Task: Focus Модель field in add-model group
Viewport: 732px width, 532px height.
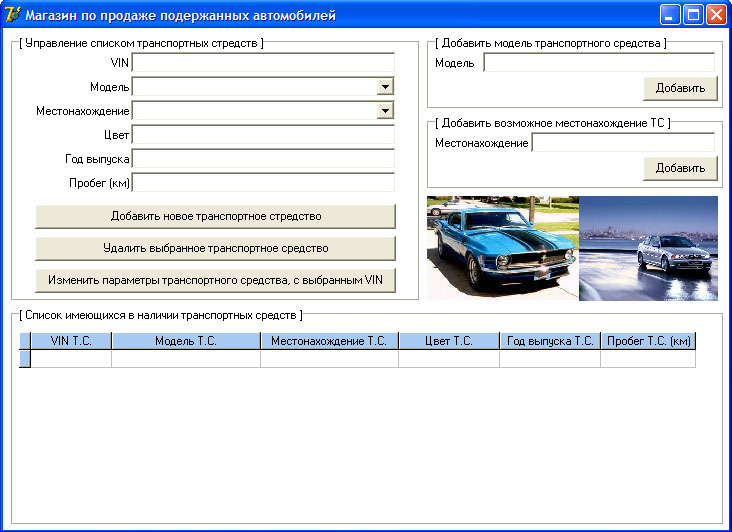Action: pyautogui.click(x=599, y=63)
